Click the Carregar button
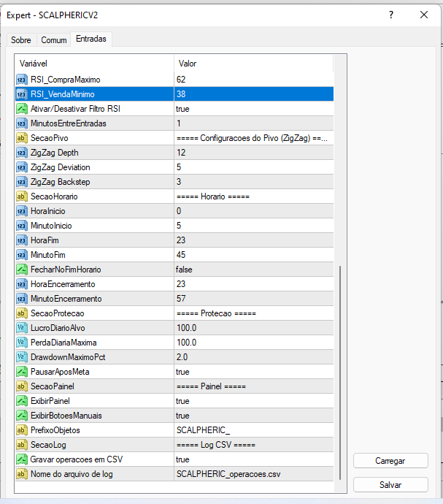Viewport: 443px width, 504px height. click(390, 461)
